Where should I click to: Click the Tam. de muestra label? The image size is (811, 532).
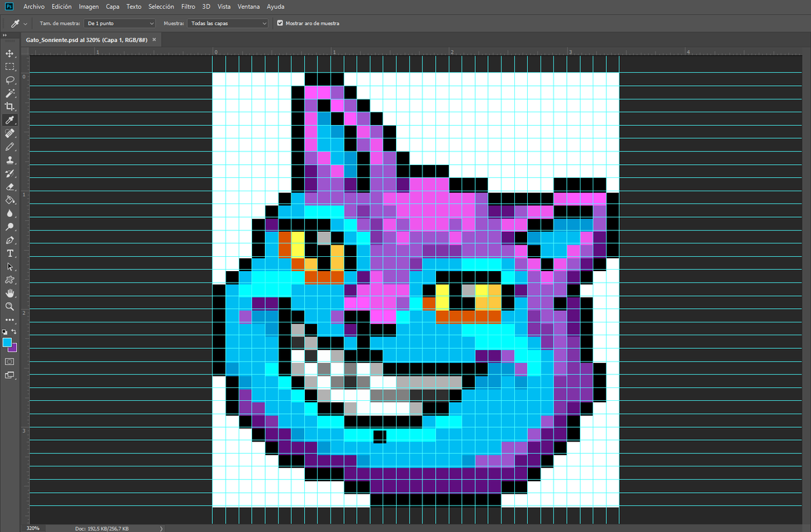point(59,23)
